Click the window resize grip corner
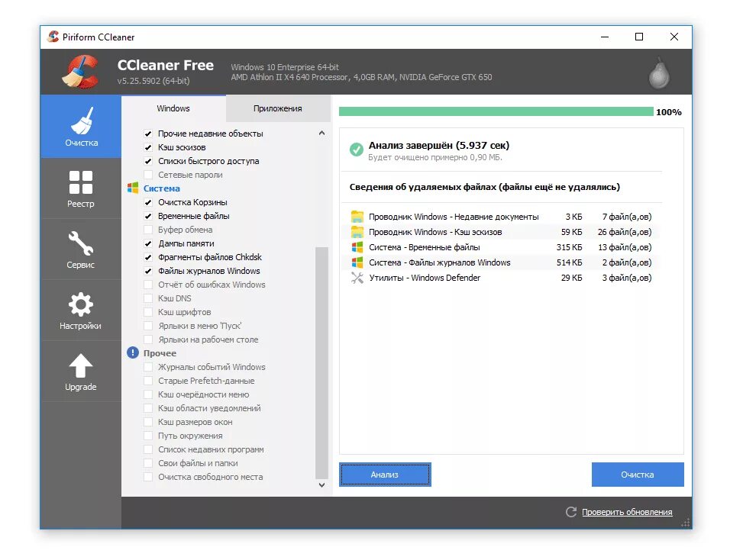The height and width of the screenshot is (560, 743). coord(686,523)
